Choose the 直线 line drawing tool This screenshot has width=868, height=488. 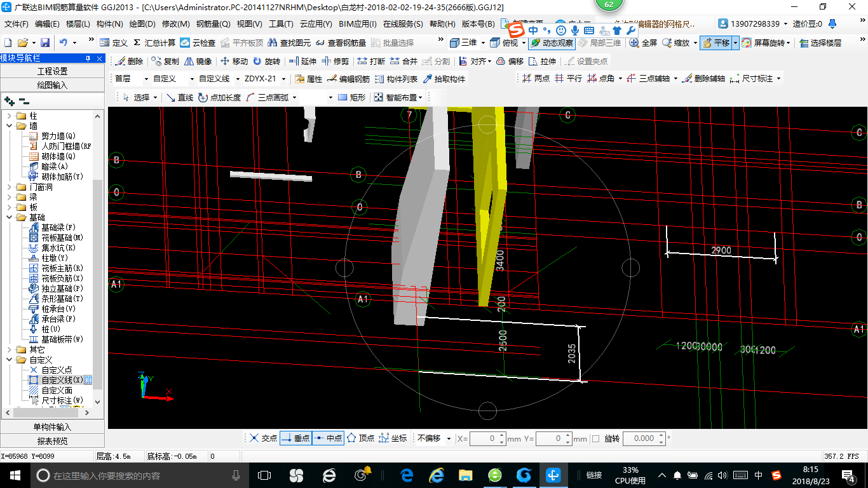[180, 97]
